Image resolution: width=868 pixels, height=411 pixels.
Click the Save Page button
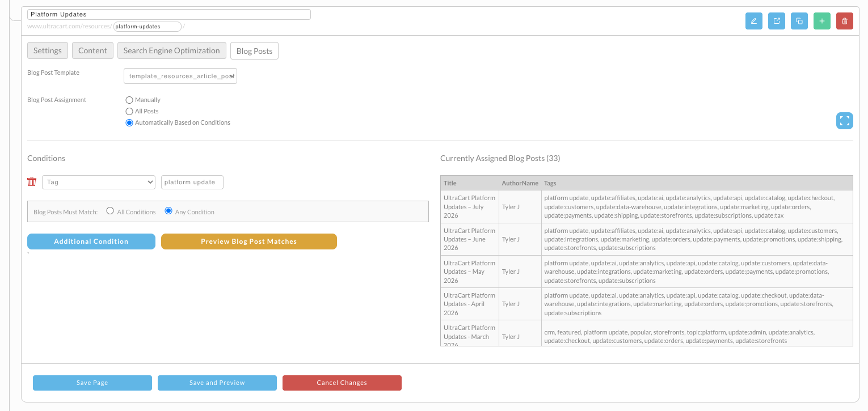coord(92,383)
